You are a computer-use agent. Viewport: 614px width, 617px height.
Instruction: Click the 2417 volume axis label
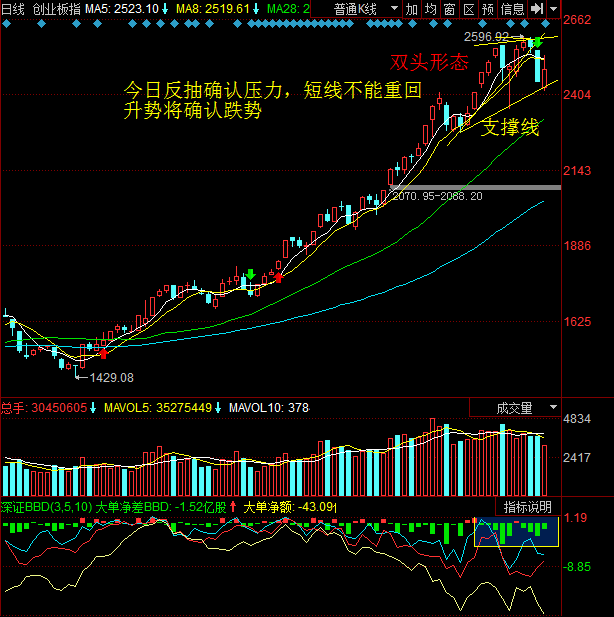577,457
